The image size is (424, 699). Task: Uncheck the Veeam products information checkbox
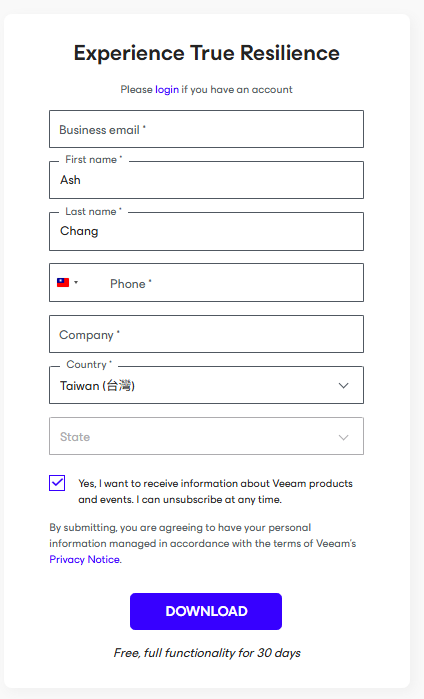pos(57,483)
